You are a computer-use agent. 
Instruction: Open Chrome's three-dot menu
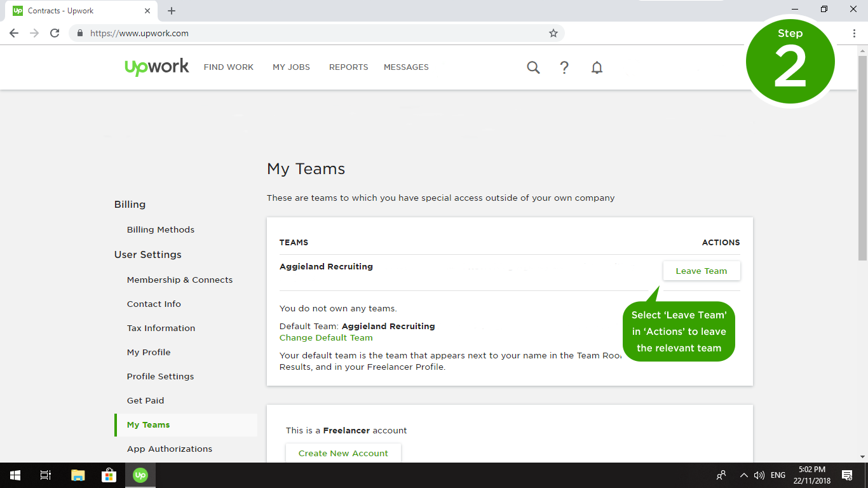[x=854, y=33]
